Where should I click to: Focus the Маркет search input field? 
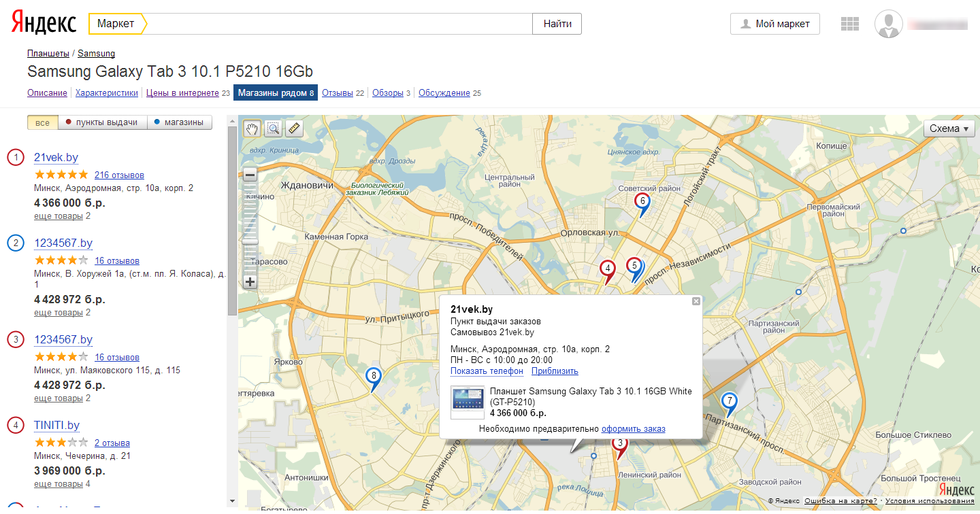click(x=340, y=24)
